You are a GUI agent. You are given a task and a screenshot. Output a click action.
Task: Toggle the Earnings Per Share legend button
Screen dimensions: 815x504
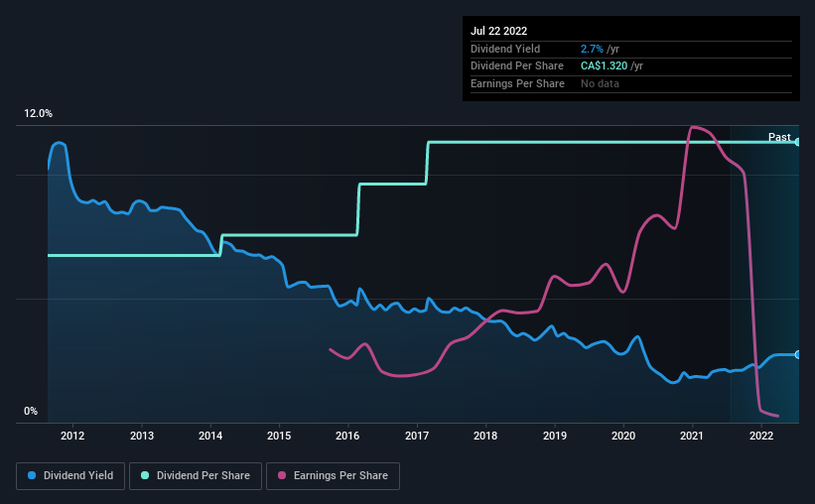pyautogui.click(x=333, y=476)
